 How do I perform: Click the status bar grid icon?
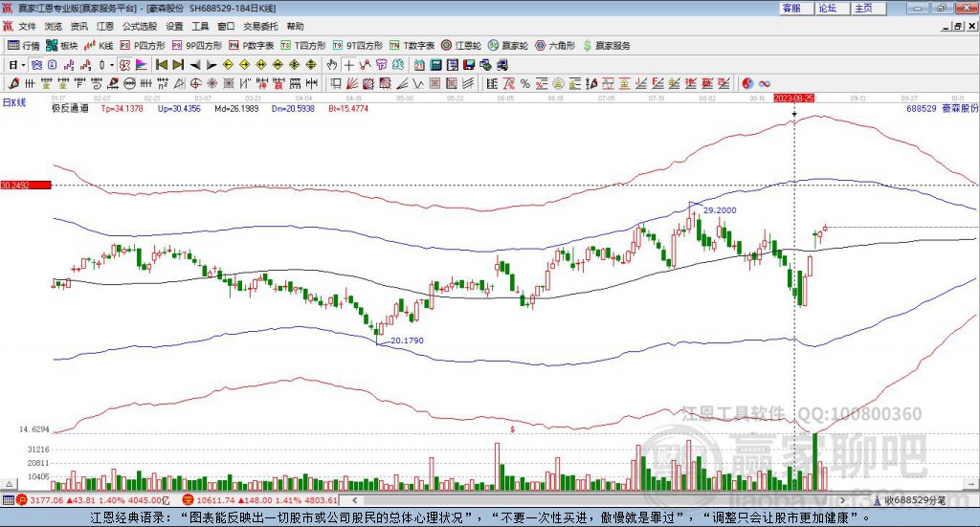[x=8, y=500]
